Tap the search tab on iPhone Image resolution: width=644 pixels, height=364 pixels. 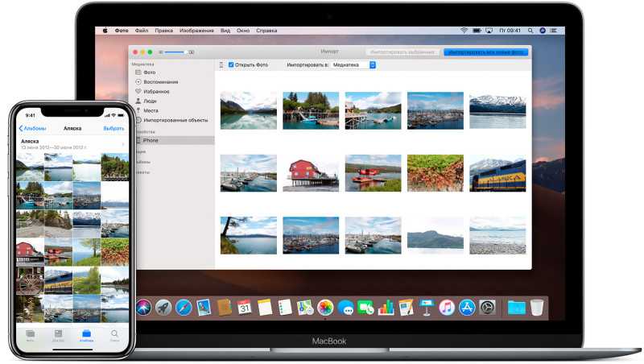pos(114,335)
